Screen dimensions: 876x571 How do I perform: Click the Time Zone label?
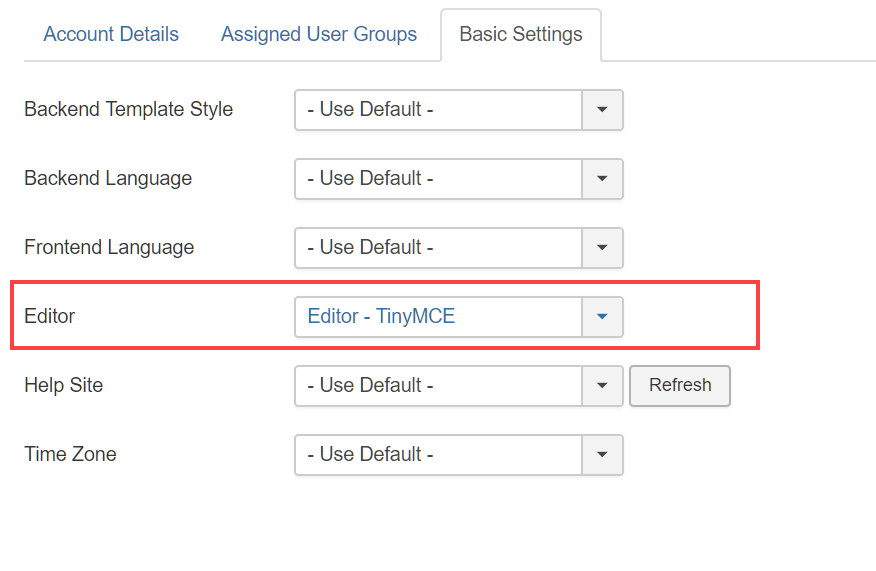pyautogui.click(x=70, y=454)
